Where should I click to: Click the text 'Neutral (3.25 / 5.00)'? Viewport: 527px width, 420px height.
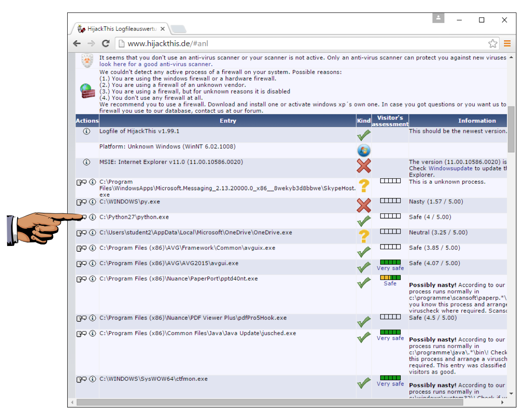(438, 233)
